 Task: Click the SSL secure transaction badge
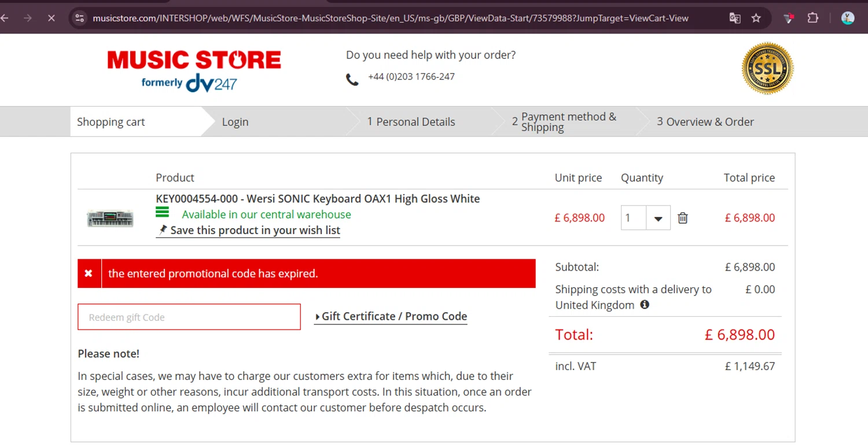pyautogui.click(x=767, y=68)
